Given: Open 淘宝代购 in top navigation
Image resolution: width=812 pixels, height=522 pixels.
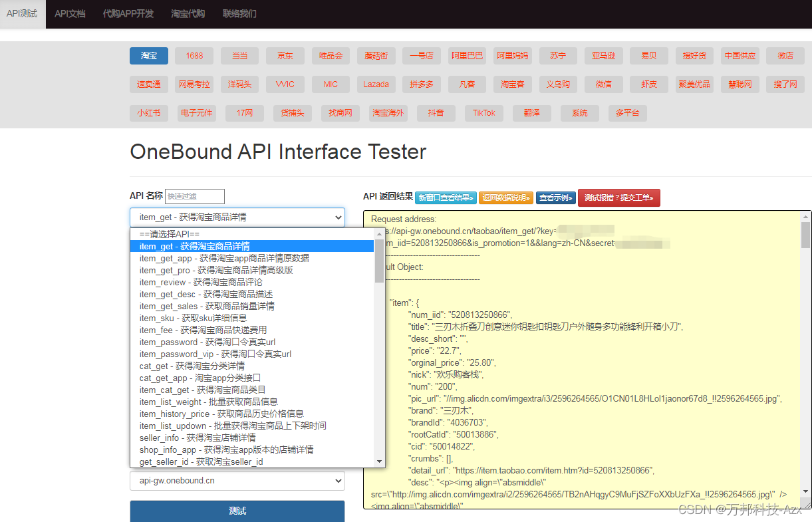Looking at the screenshot, I should coord(188,14).
